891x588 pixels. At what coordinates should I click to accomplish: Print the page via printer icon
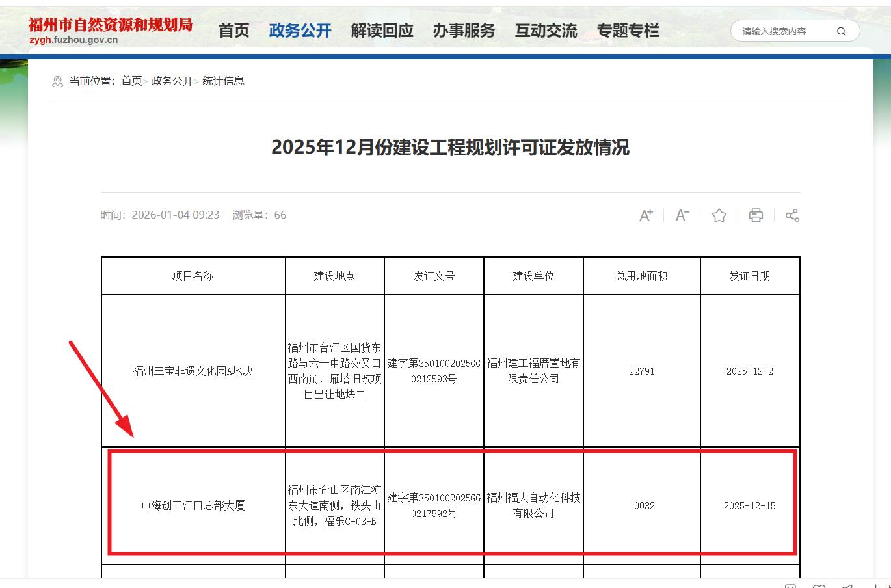(756, 215)
